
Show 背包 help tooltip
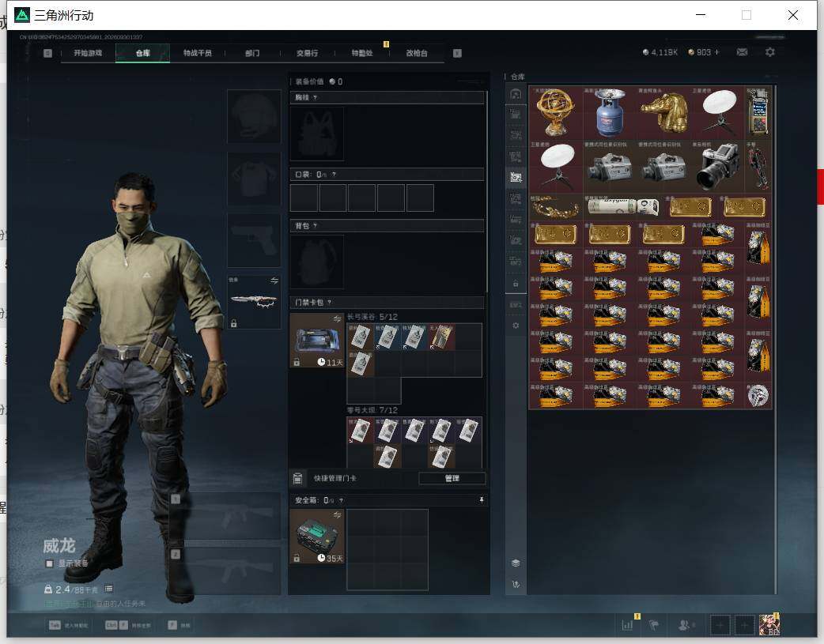tap(315, 226)
